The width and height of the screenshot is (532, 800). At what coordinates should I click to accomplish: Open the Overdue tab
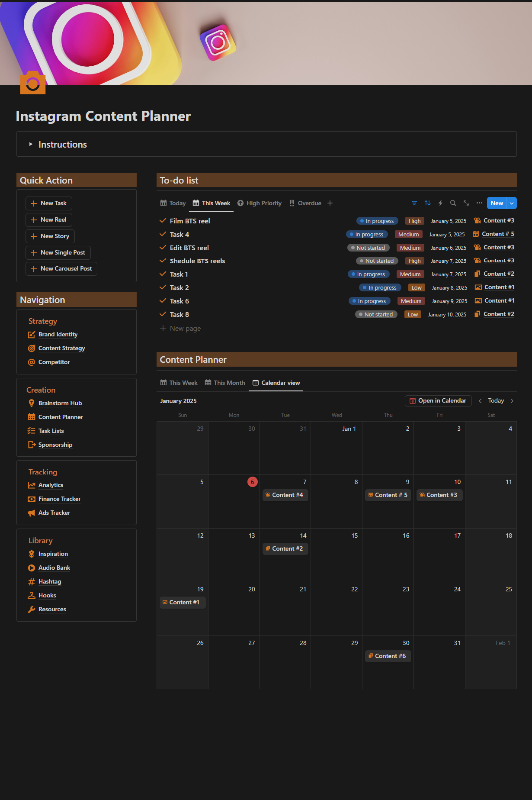[x=305, y=203]
